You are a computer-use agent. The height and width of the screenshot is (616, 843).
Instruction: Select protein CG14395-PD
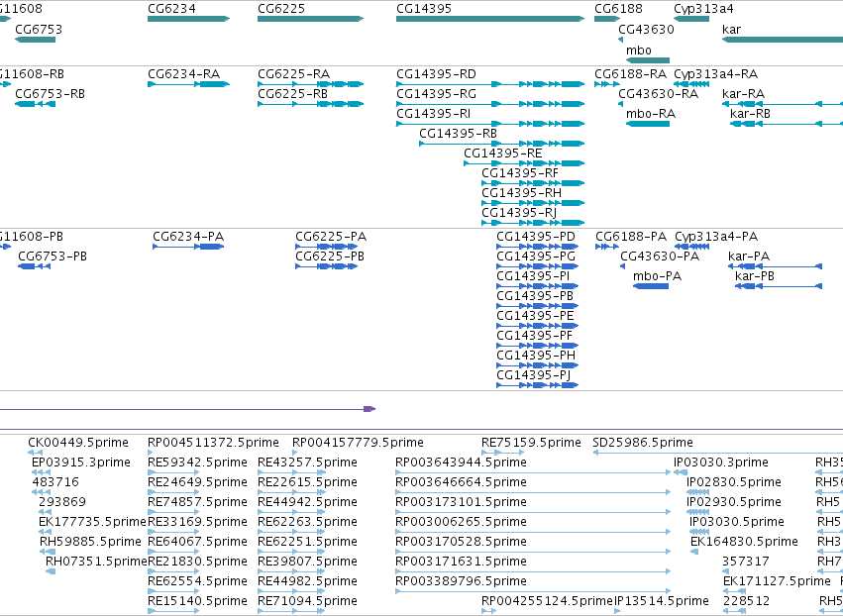pyautogui.click(x=536, y=237)
